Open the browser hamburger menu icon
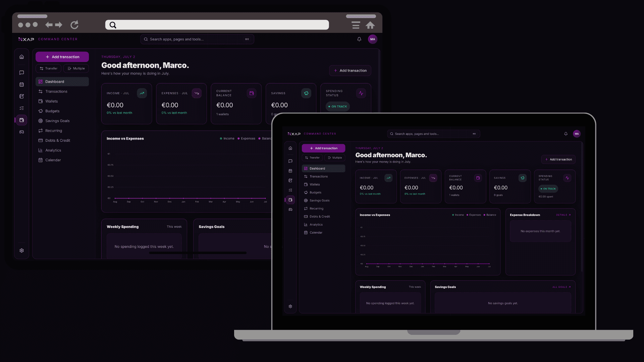The width and height of the screenshot is (644, 362). [356, 25]
